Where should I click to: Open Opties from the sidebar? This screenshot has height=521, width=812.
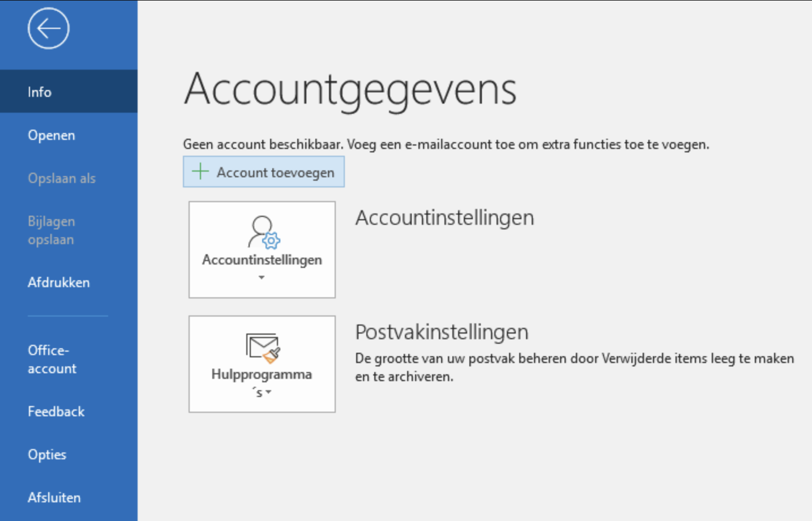click(x=46, y=454)
